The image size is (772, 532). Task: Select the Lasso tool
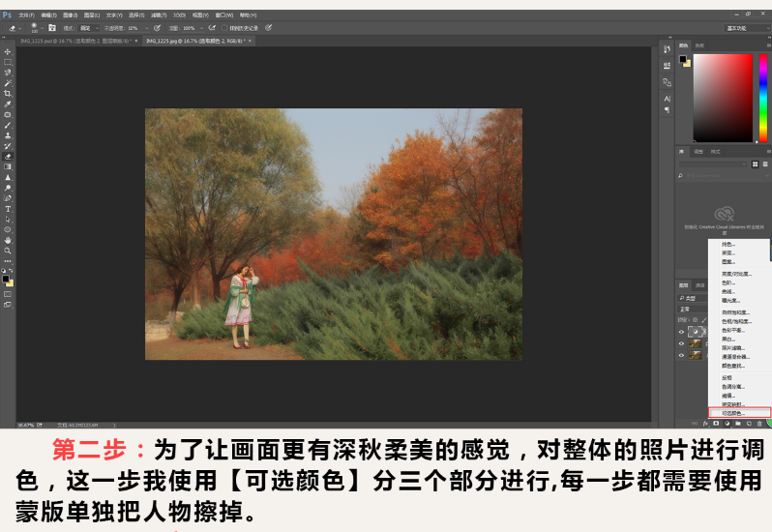8,73
